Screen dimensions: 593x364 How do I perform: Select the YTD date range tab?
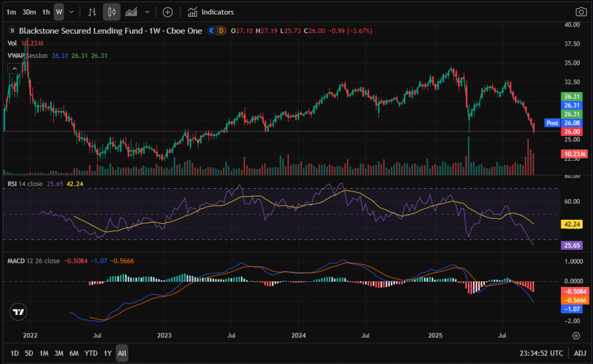(x=91, y=352)
